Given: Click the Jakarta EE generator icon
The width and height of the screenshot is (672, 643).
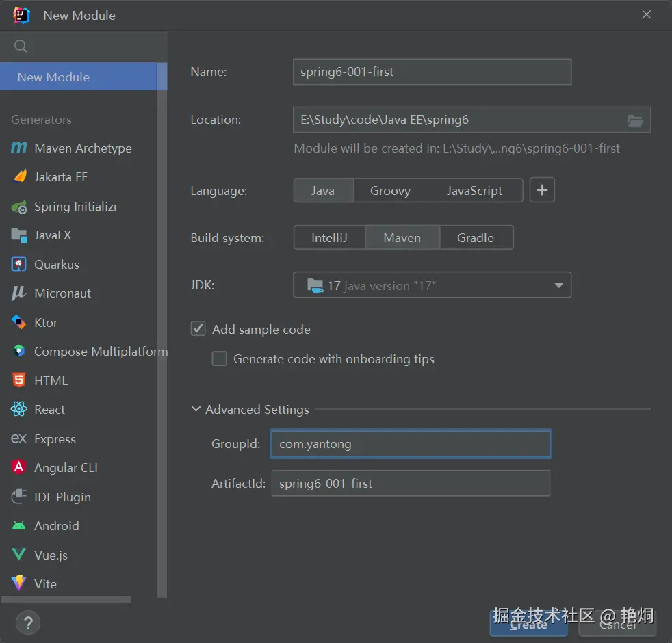Looking at the screenshot, I should [20, 176].
